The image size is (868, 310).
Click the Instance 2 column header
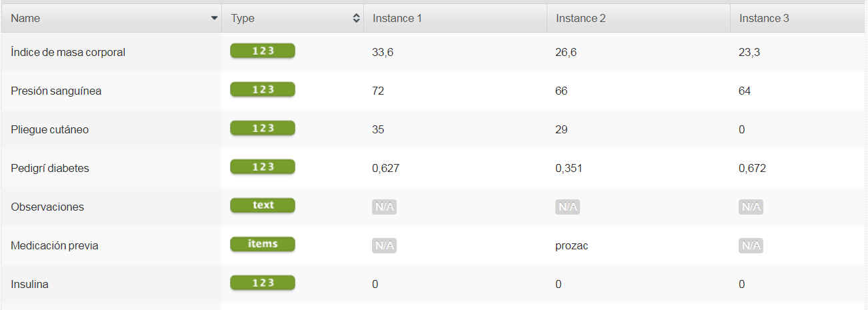pos(639,18)
